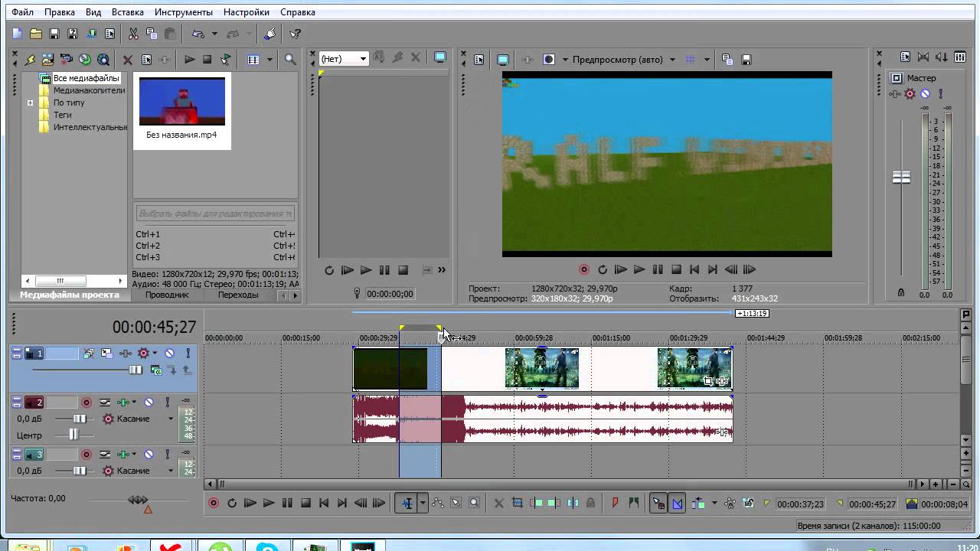
Task: Save the project with the first floppy disk icon
Action: 54,34
